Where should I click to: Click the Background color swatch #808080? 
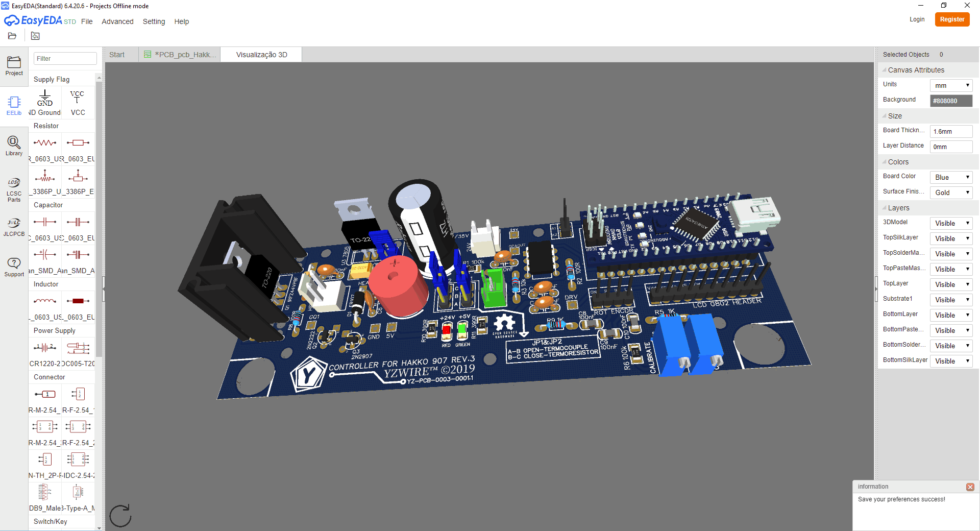pos(951,101)
